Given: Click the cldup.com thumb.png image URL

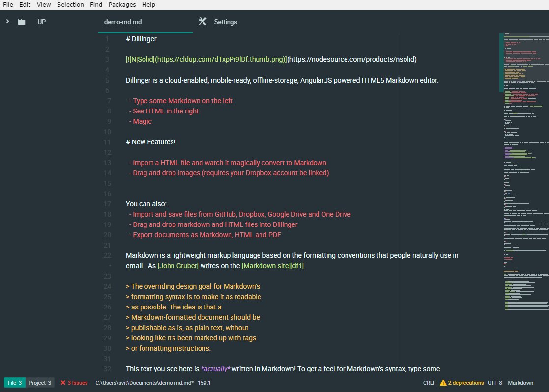Looking at the screenshot, I should 221,59.
